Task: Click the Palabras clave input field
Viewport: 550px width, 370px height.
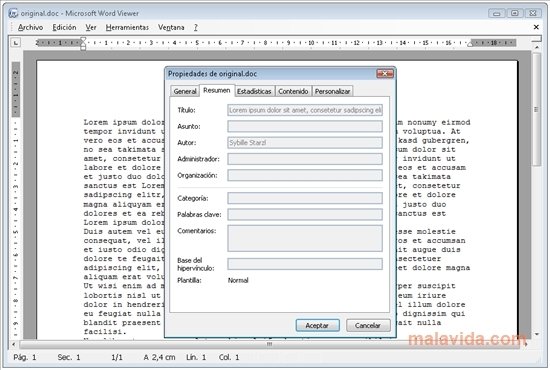Action: [305, 214]
